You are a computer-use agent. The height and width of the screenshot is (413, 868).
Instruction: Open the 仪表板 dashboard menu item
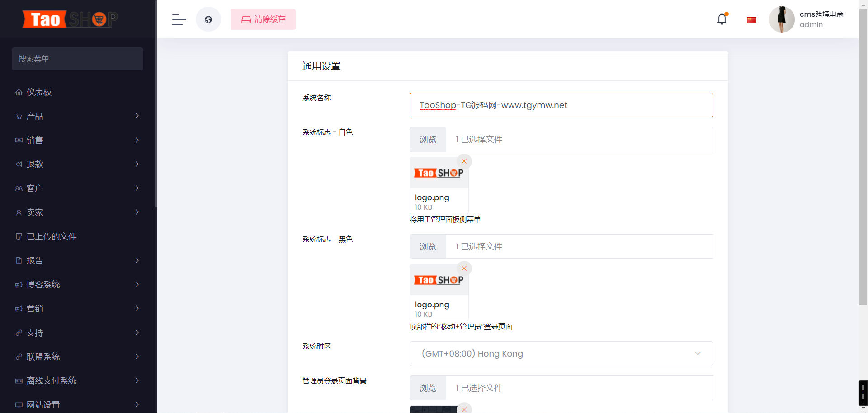(x=77, y=92)
